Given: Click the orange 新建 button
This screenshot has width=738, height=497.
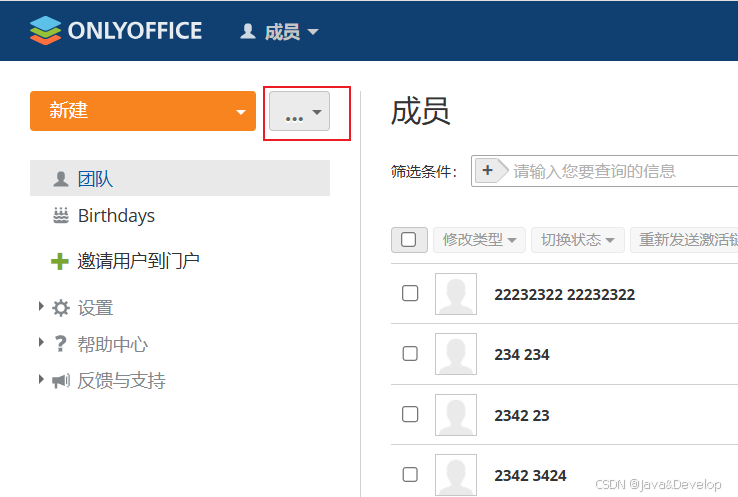Looking at the screenshot, I should (x=143, y=111).
